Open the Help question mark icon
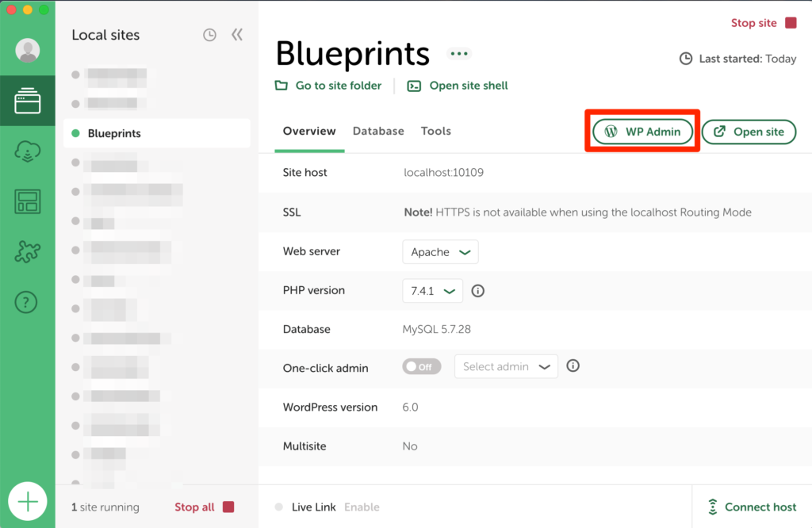 point(26,302)
